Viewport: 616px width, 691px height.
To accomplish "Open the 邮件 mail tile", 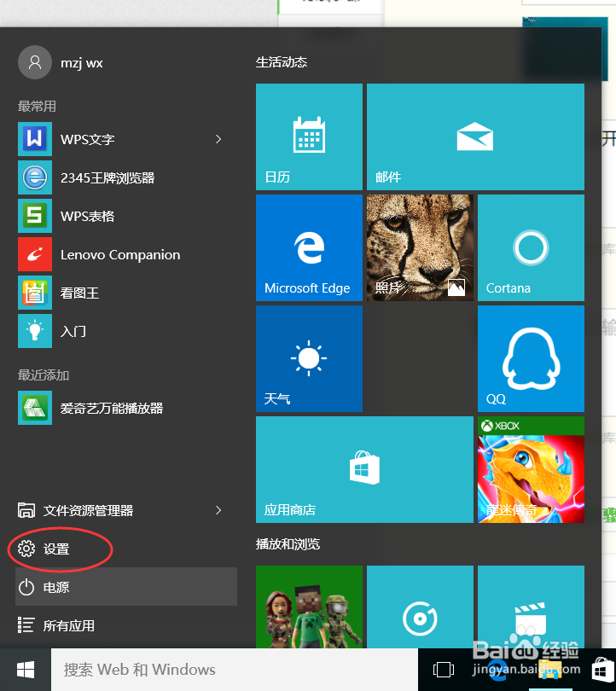I will click(475, 136).
